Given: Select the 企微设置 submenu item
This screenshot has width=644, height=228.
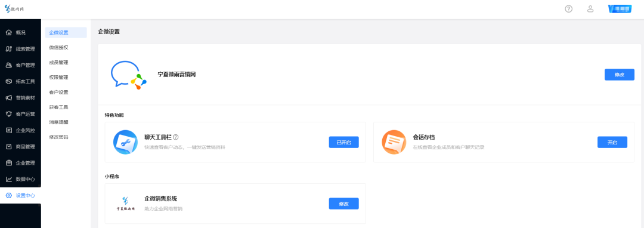Looking at the screenshot, I should pos(66,32).
